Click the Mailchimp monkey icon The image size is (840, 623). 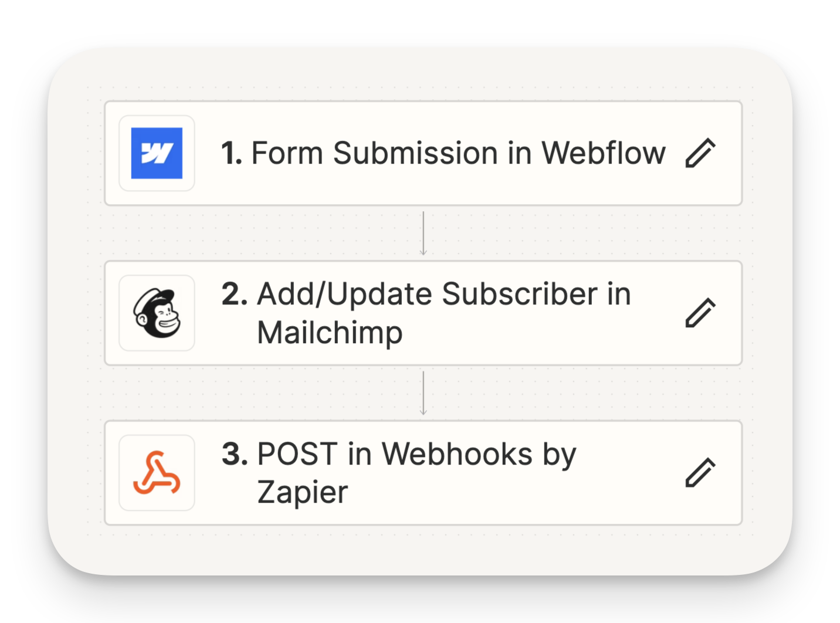[x=157, y=313]
